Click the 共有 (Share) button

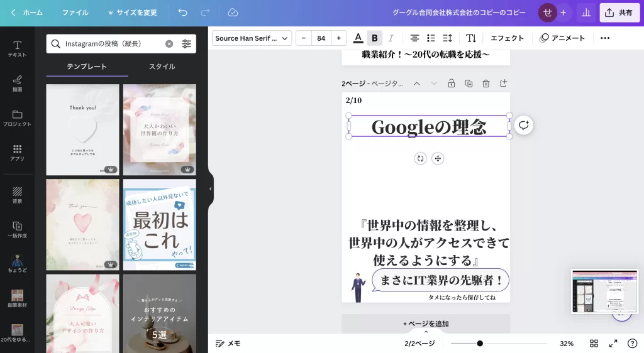[x=619, y=13]
